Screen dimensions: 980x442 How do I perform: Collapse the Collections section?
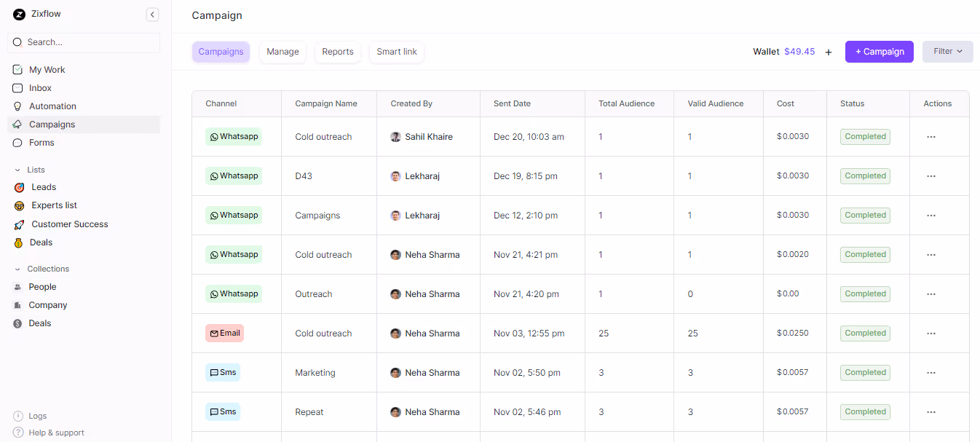pyautogui.click(x=17, y=269)
